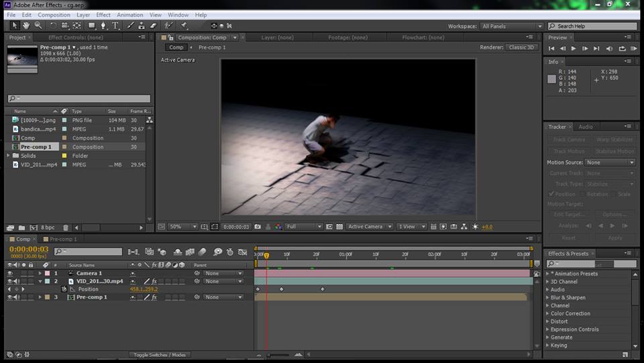
Task: Select the Pen tool
Action: [103, 25]
